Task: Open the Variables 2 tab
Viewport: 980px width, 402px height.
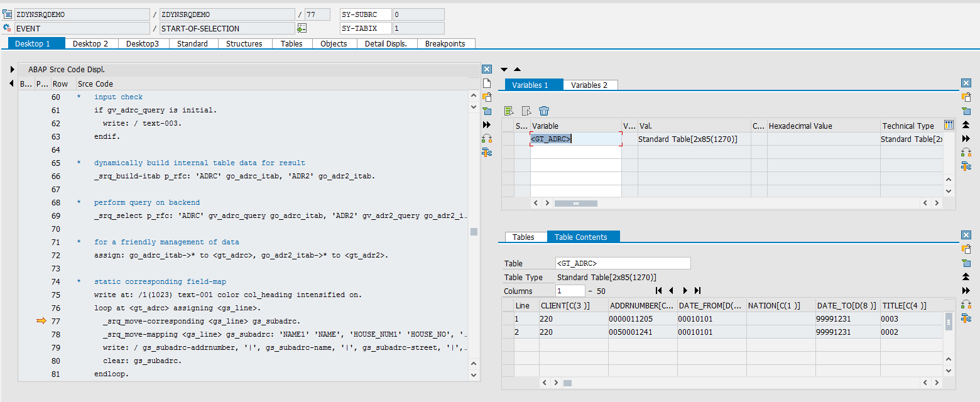Action: 589,84
